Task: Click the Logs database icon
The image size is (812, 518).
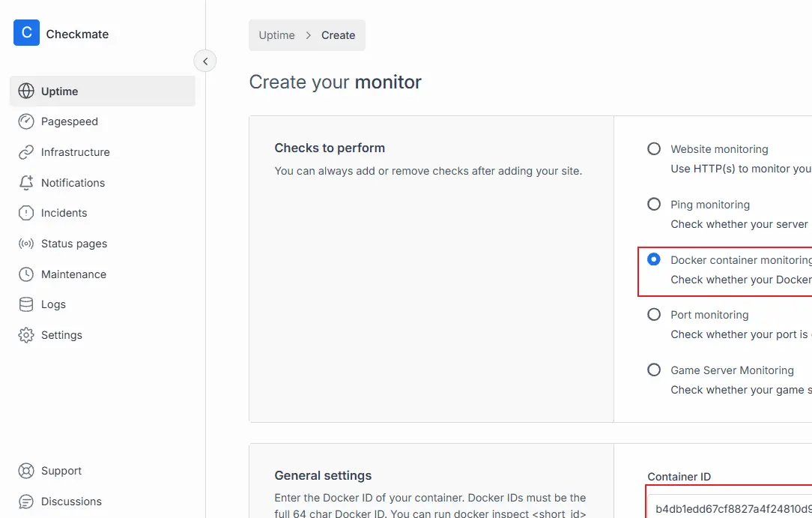Action: [x=26, y=304]
